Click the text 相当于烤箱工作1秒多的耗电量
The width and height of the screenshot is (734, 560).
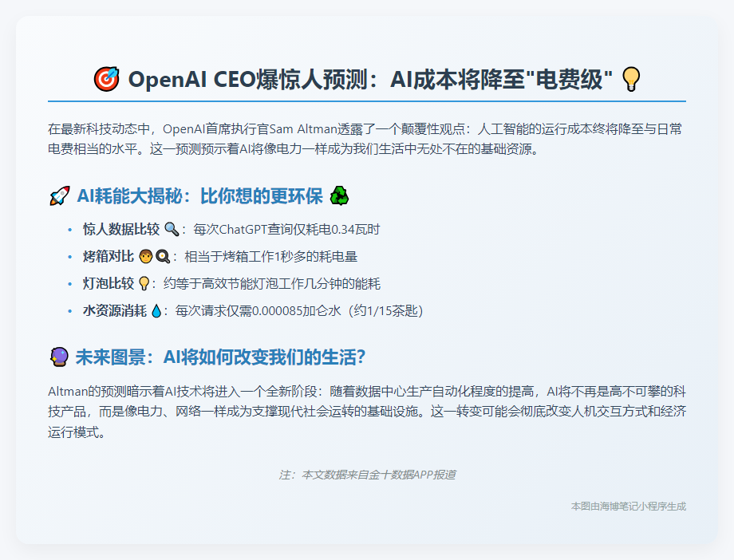271,257
